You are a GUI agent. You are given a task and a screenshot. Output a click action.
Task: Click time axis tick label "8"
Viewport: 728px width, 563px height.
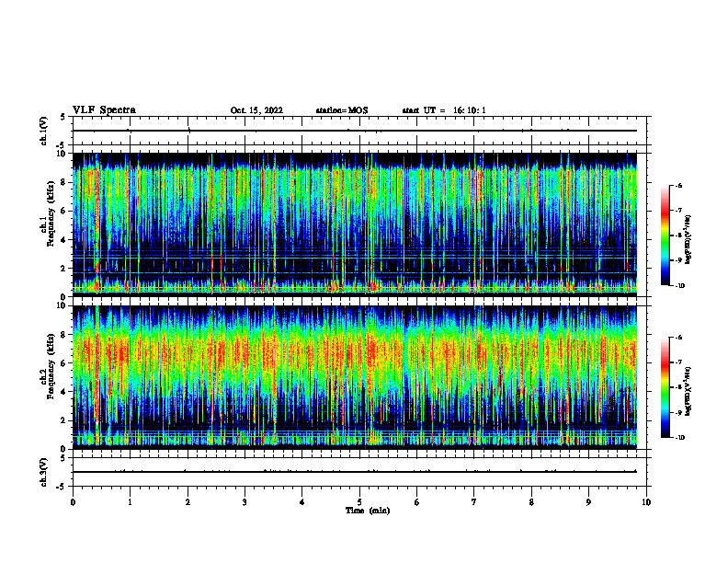click(x=531, y=502)
